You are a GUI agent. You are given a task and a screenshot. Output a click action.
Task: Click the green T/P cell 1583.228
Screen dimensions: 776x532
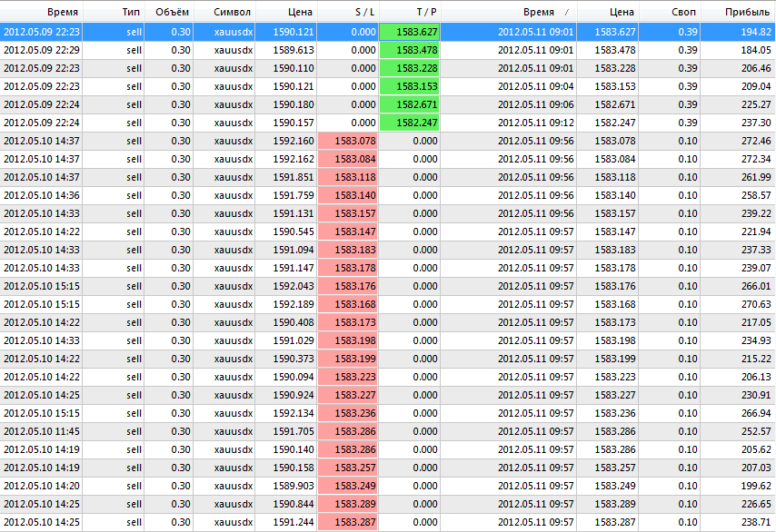409,68
